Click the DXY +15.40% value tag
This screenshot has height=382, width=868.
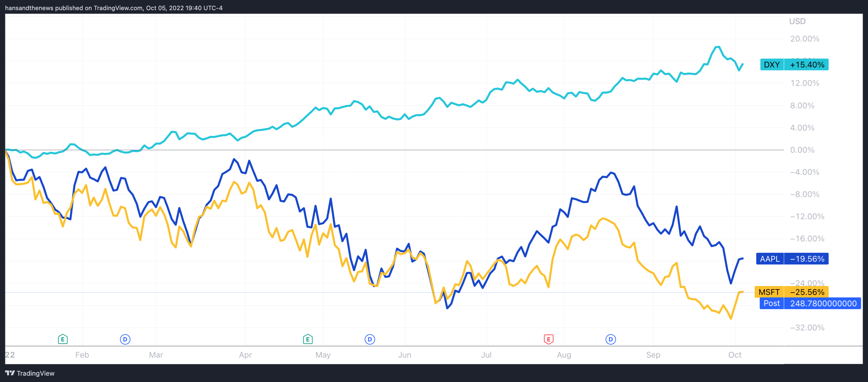807,65
